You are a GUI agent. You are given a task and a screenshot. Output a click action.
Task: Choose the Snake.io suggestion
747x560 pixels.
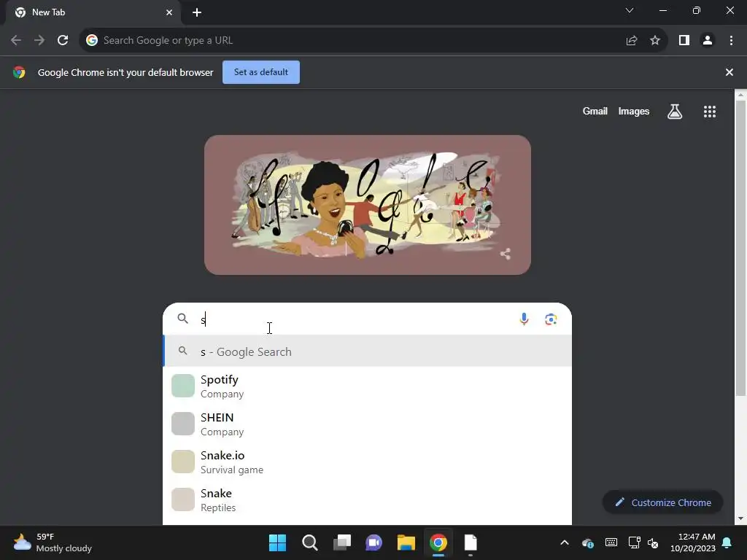click(x=368, y=462)
